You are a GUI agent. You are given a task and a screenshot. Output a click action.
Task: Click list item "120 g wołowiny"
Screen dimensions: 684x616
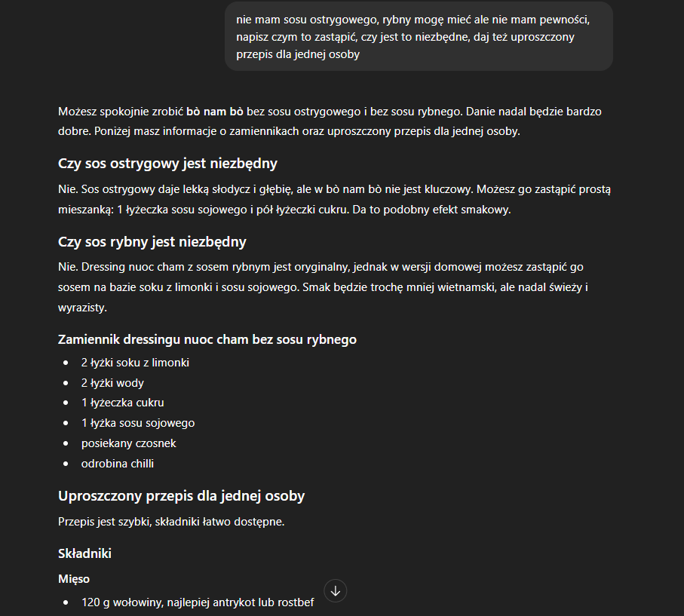[198, 602]
